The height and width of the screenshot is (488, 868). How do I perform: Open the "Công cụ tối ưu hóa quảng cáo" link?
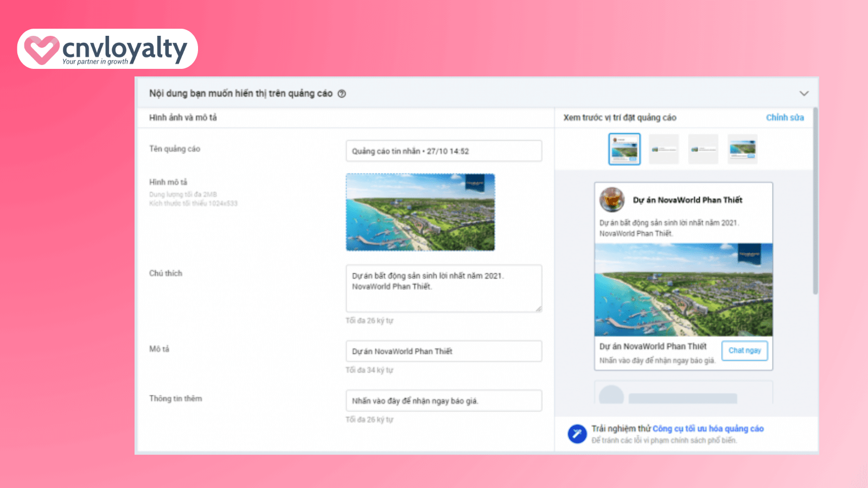[x=708, y=428]
